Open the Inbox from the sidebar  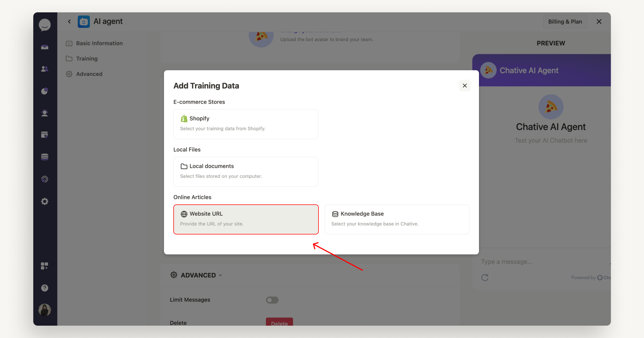point(45,47)
